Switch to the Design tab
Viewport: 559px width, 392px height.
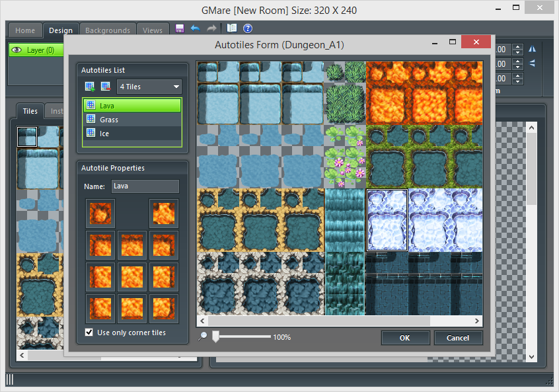[61, 30]
